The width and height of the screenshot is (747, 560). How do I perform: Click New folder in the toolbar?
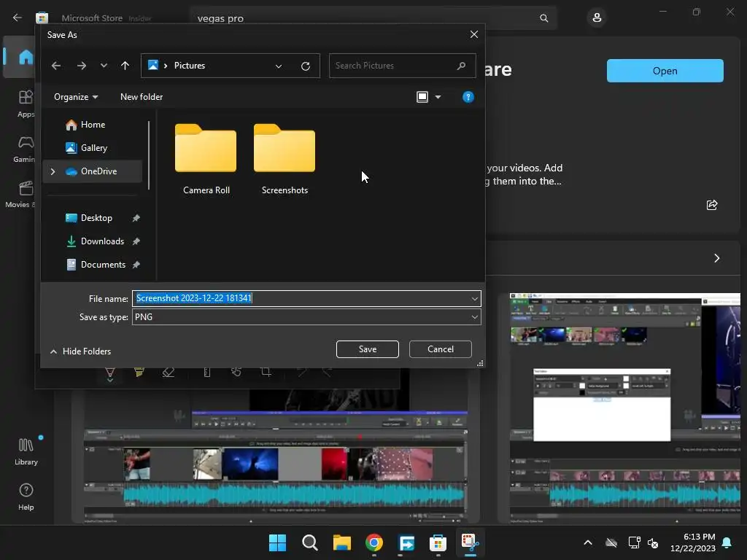(x=142, y=97)
